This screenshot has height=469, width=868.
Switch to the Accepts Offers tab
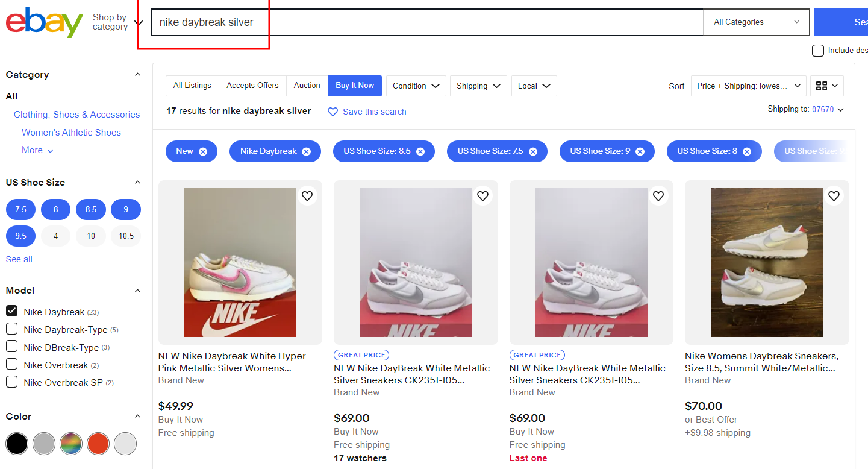252,86
